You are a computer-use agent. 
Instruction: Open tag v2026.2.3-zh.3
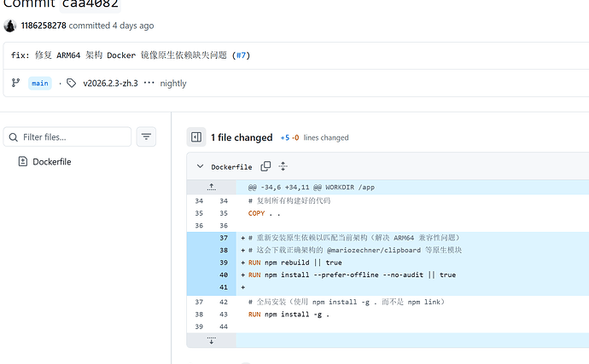[110, 84]
